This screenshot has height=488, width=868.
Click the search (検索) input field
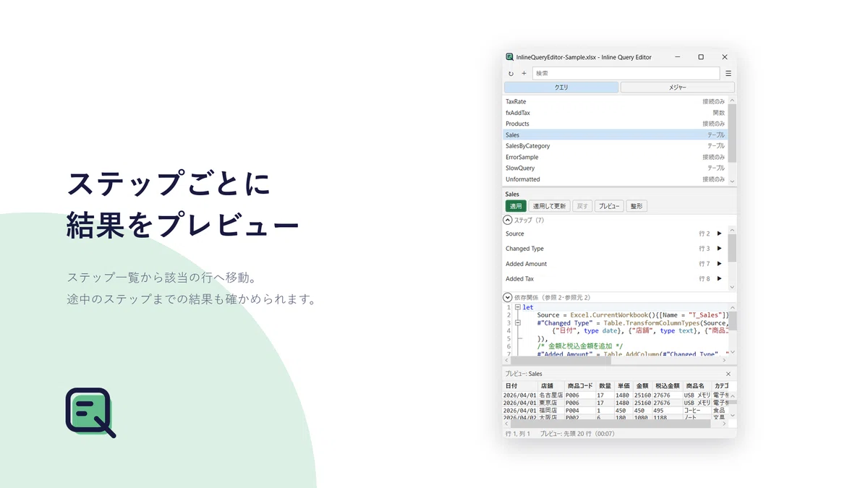tap(626, 74)
